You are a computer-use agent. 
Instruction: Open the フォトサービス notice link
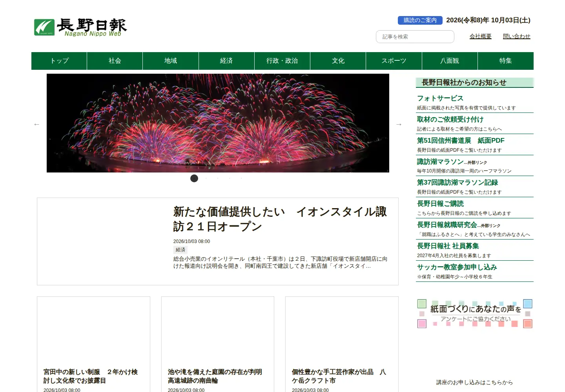point(440,98)
